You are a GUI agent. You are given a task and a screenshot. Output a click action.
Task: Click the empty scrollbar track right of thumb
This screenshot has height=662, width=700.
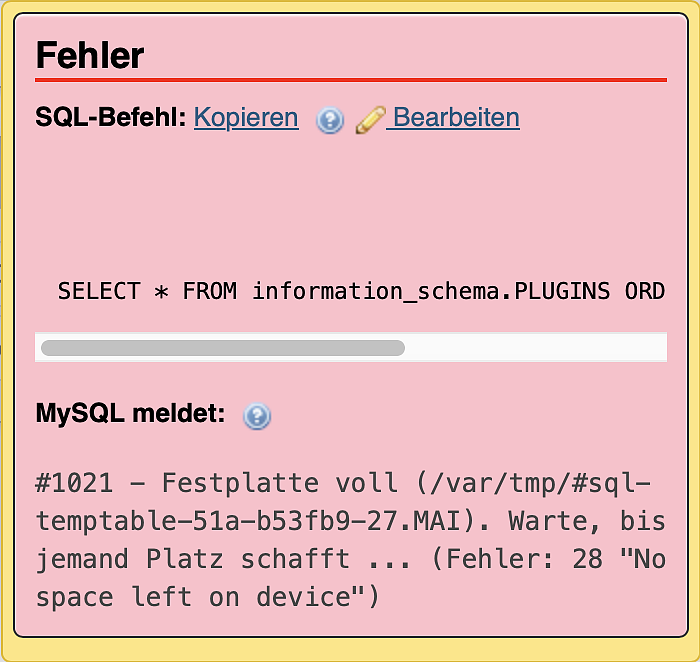point(535,348)
